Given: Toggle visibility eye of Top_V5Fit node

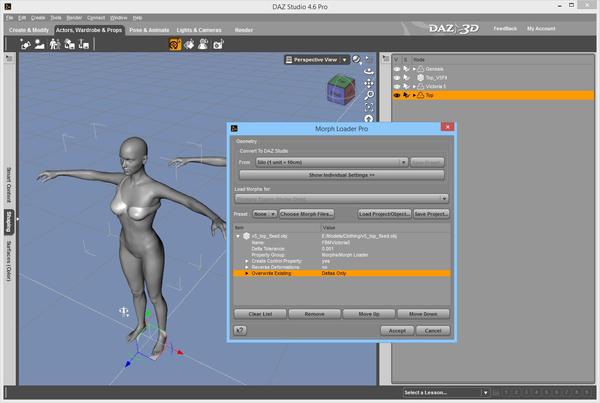Looking at the screenshot, I should pyautogui.click(x=397, y=78).
